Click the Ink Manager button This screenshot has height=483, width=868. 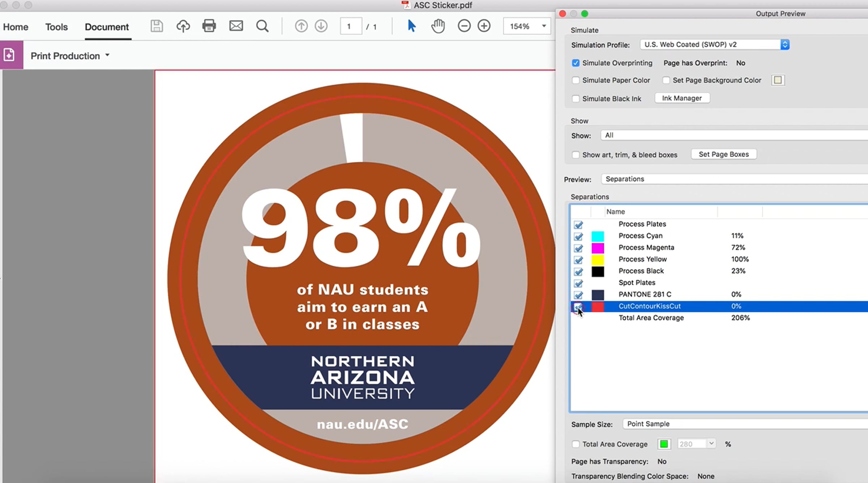click(682, 98)
